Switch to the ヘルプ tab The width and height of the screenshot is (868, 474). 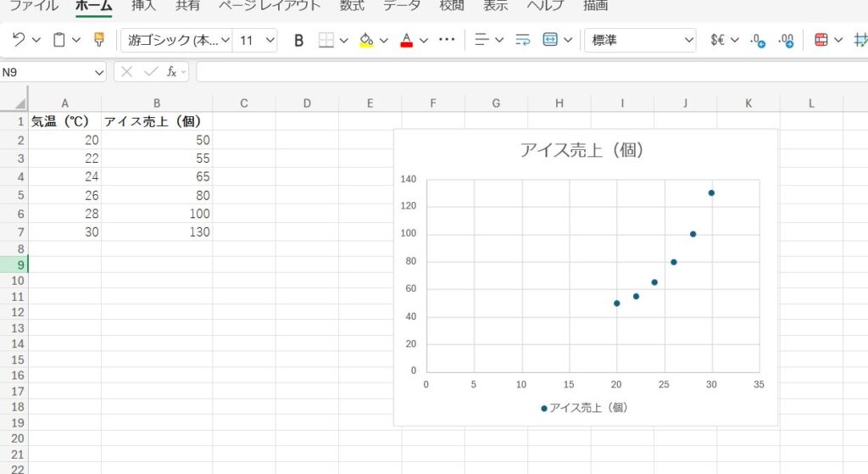(x=545, y=6)
